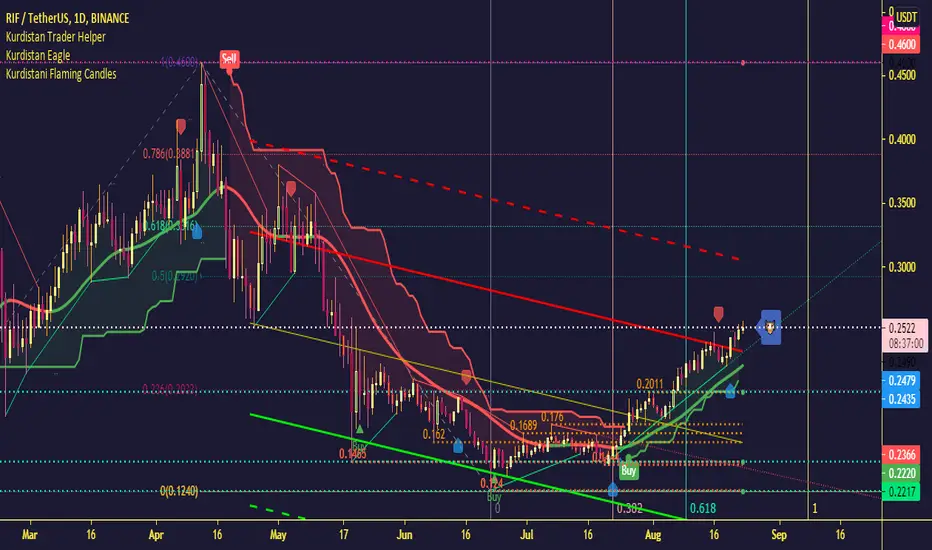932x550 pixels.
Task: Click the 0.3500 price axis label
Action: [902, 203]
